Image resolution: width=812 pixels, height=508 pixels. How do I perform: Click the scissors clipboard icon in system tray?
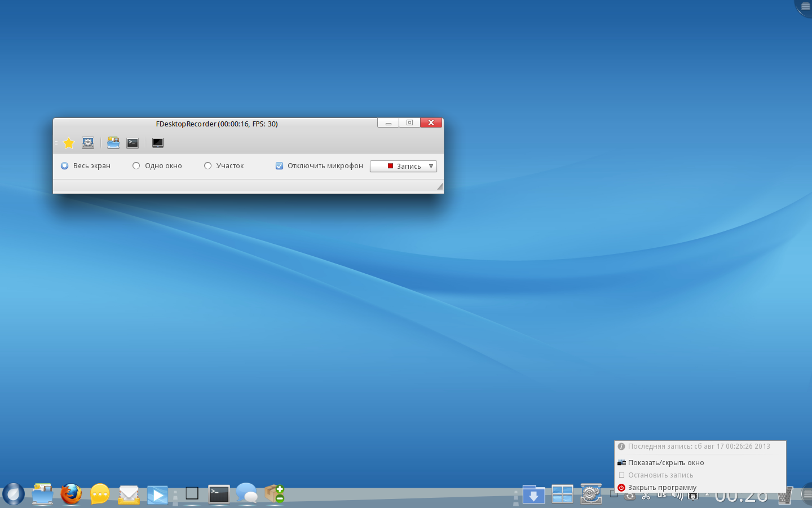(646, 497)
